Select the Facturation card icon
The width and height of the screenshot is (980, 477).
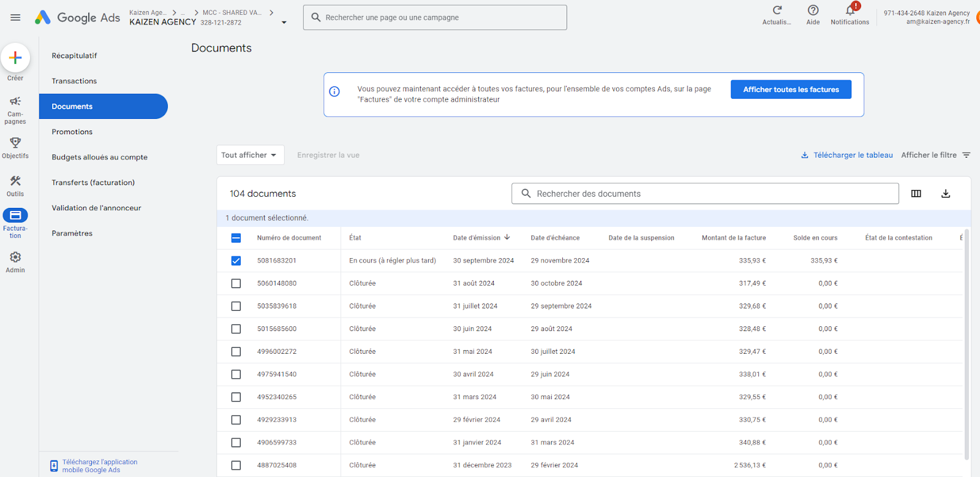[15, 215]
